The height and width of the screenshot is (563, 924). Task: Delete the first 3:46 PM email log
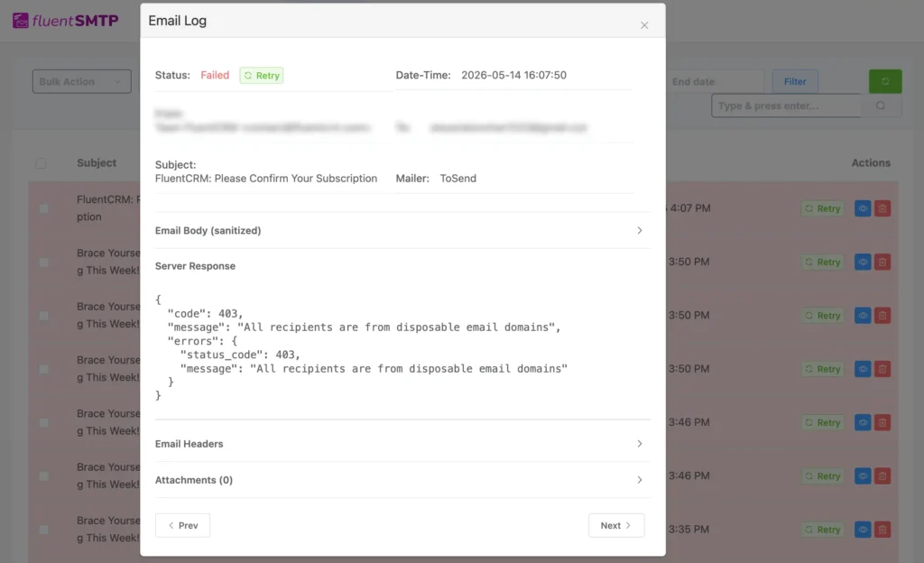tap(882, 423)
